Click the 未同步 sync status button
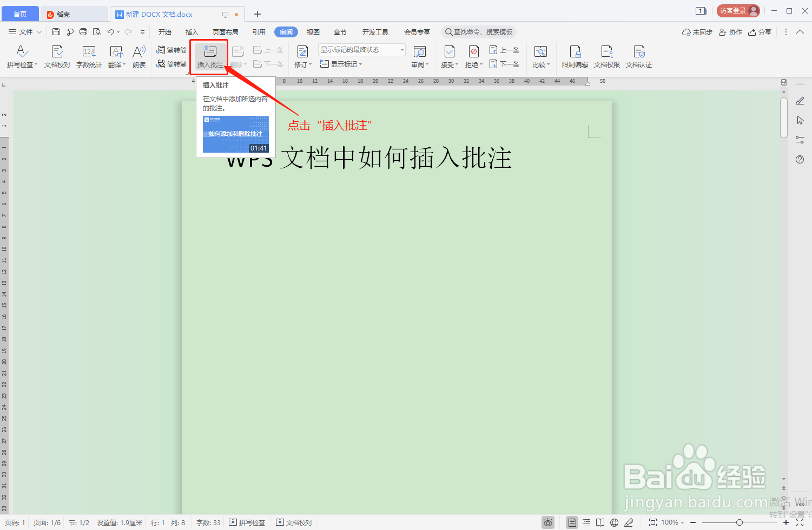This screenshot has width=812, height=530. 697,32
